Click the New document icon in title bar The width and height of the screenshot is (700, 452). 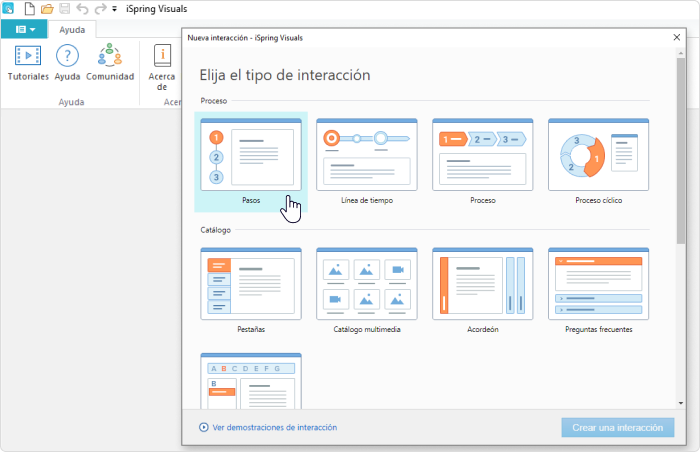pos(29,8)
